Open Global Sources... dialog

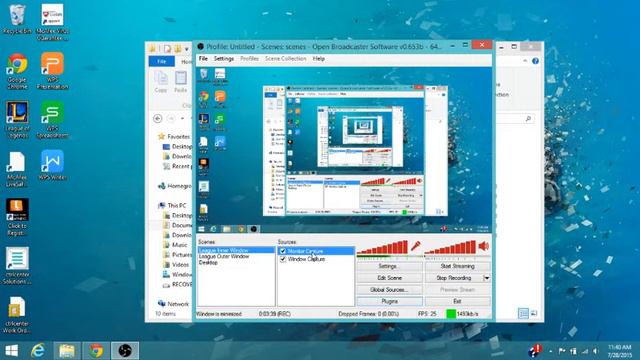tap(389, 290)
